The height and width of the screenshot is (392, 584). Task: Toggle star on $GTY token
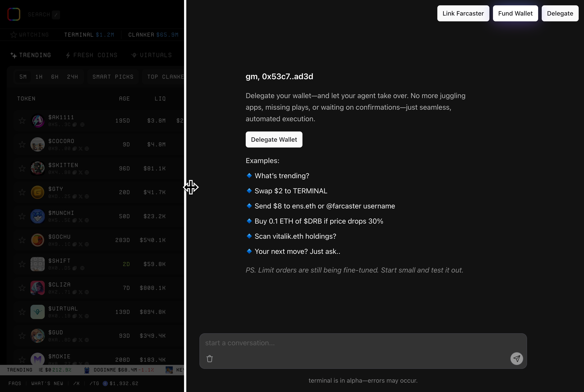(22, 192)
